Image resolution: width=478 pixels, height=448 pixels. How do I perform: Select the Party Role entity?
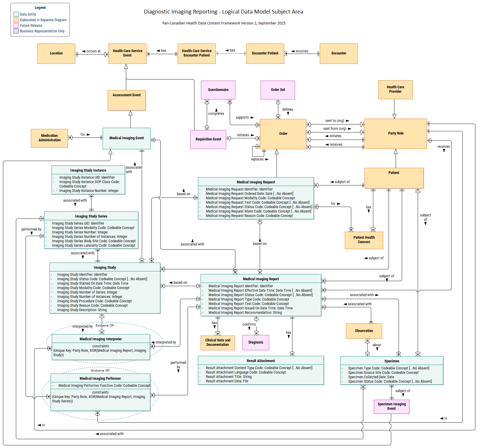point(395,134)
